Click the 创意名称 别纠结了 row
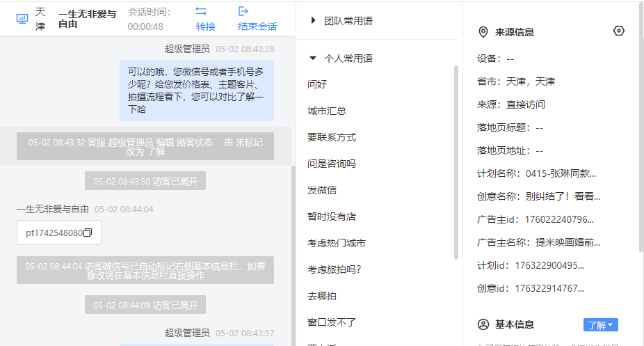Screen dimensions: 644x346 (538, 196)
